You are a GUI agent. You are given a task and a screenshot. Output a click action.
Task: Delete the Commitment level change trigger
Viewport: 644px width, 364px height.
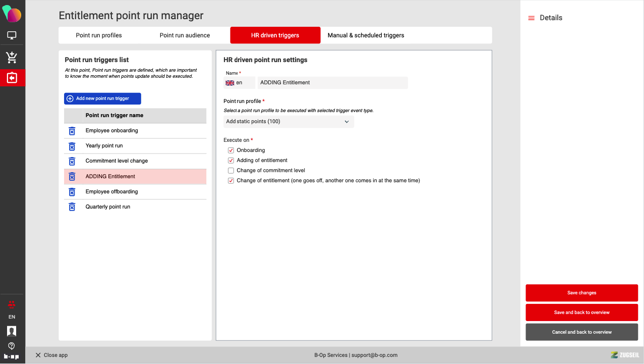72,161
